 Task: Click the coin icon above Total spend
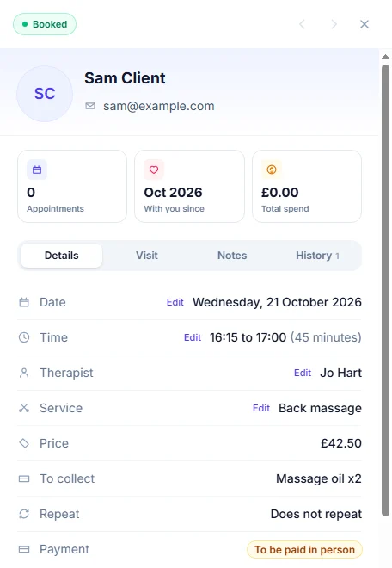point(272,170)
